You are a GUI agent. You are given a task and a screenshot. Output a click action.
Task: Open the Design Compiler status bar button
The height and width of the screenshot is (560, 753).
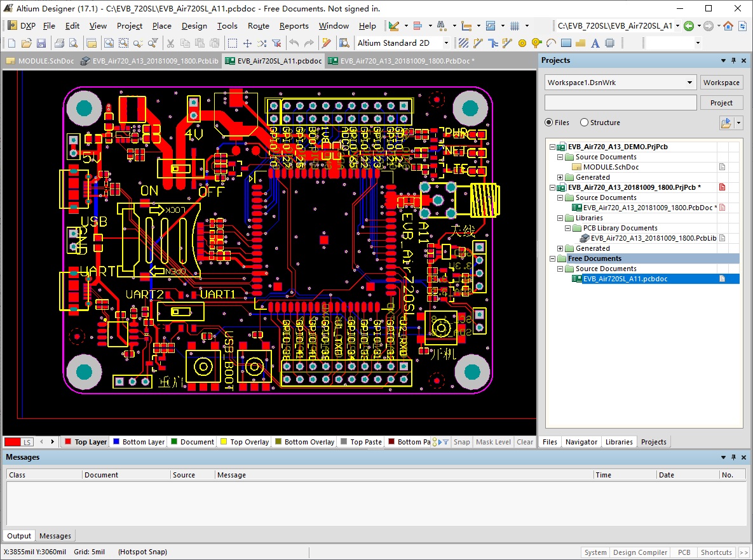point(640,552)
